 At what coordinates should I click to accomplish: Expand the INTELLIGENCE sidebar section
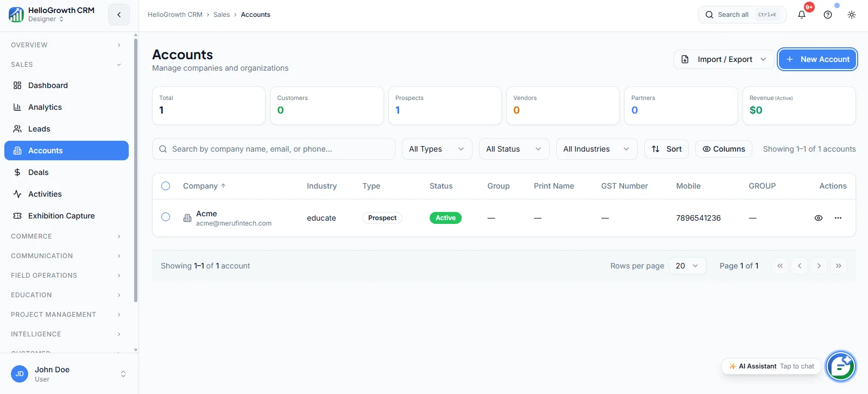(66, 334)
